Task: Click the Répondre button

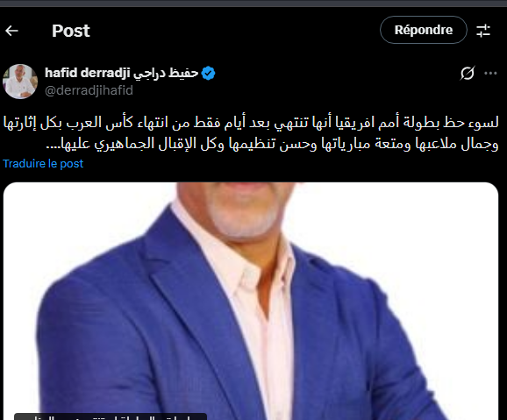Action: (424, 30)
